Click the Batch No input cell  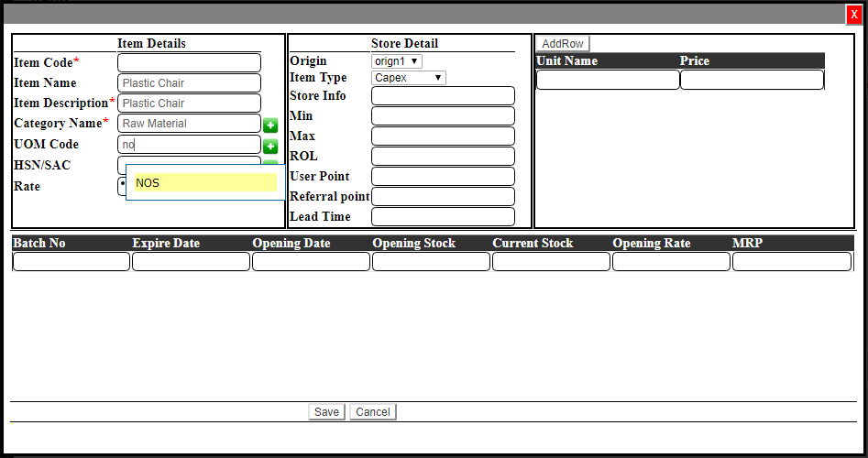(x=71, y=262)
